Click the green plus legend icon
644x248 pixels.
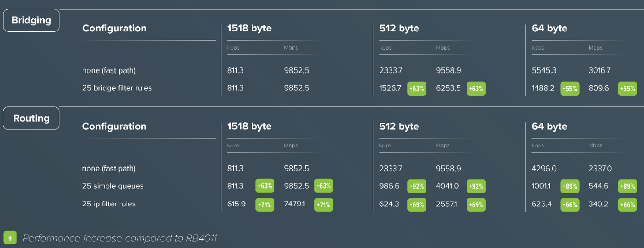pos(10,238)
